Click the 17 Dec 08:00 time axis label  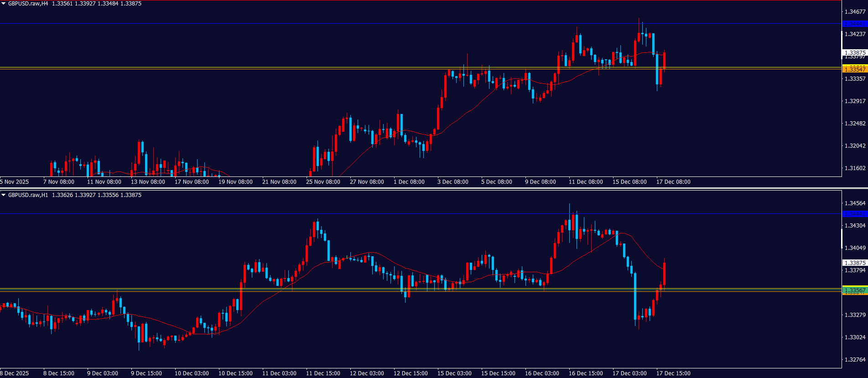[673, 182]
